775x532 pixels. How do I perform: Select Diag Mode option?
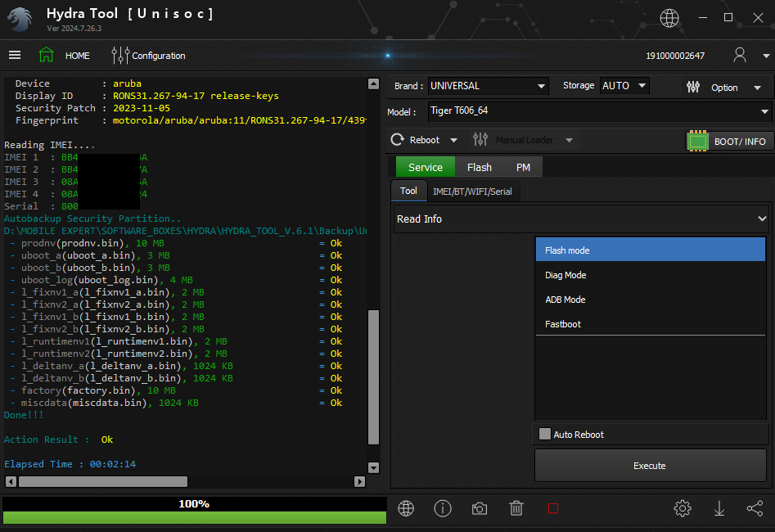pos(651,275)
